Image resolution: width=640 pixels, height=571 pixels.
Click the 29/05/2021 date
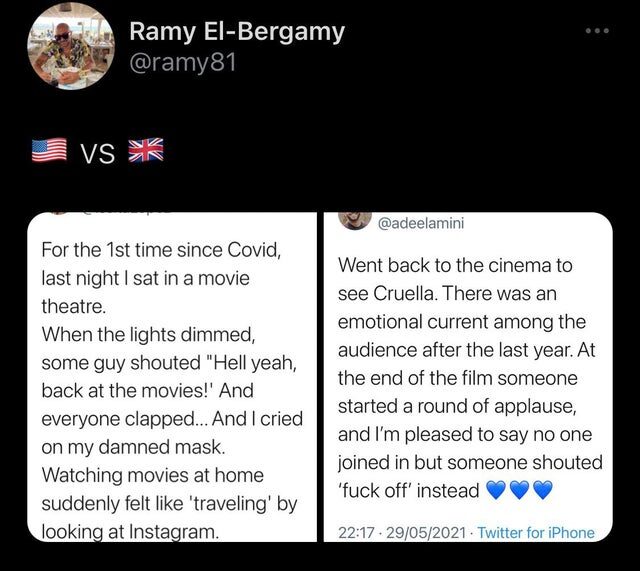point(426,533)
